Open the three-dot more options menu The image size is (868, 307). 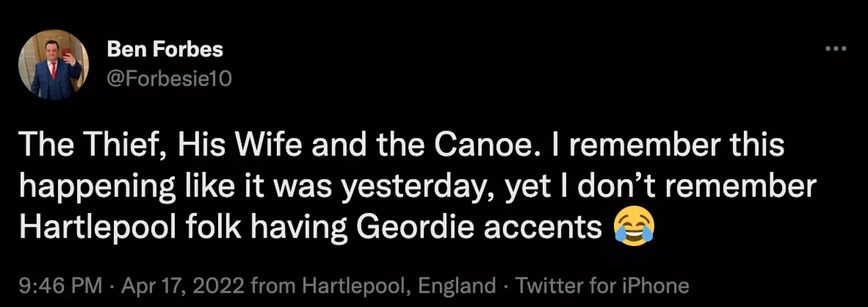coord(836,49)
